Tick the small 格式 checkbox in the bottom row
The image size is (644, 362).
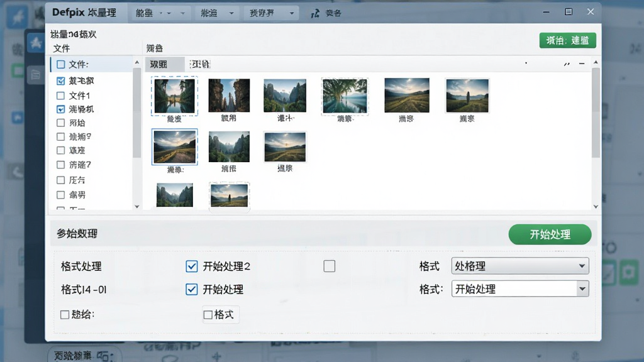point(208,315)
